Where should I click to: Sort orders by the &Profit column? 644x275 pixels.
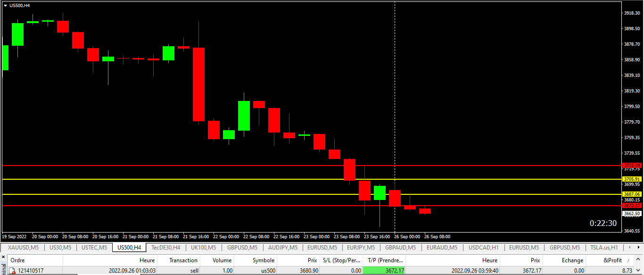pyautogui.click(x=612, y=260)
